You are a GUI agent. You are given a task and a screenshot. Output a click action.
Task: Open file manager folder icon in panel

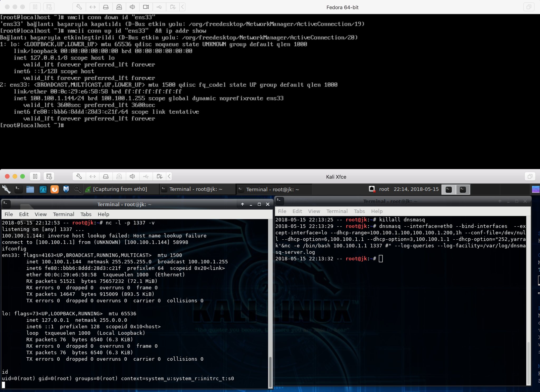(30, 189)
